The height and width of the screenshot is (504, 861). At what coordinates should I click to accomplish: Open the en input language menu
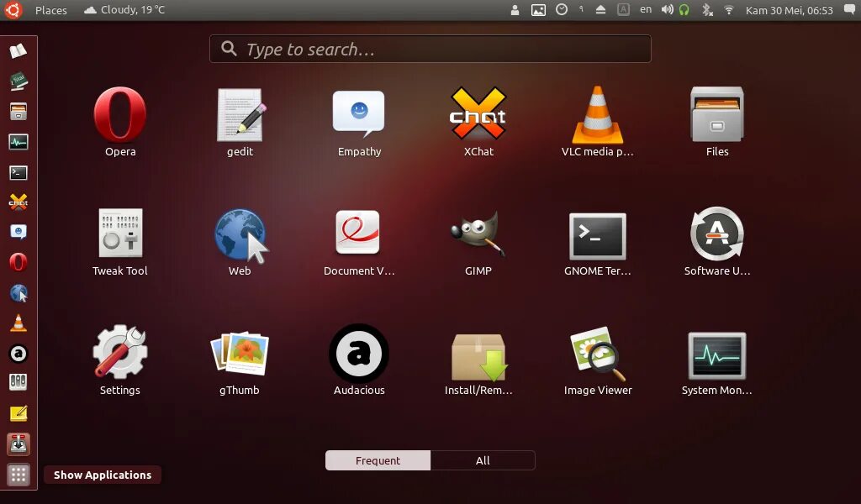646,9
